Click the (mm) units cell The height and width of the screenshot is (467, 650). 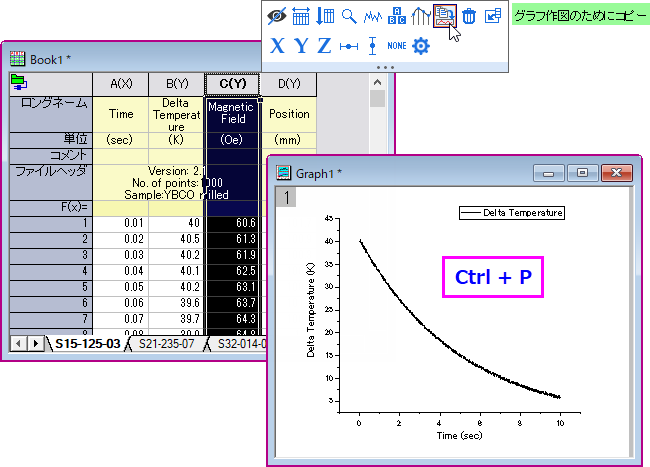point(289,140)
